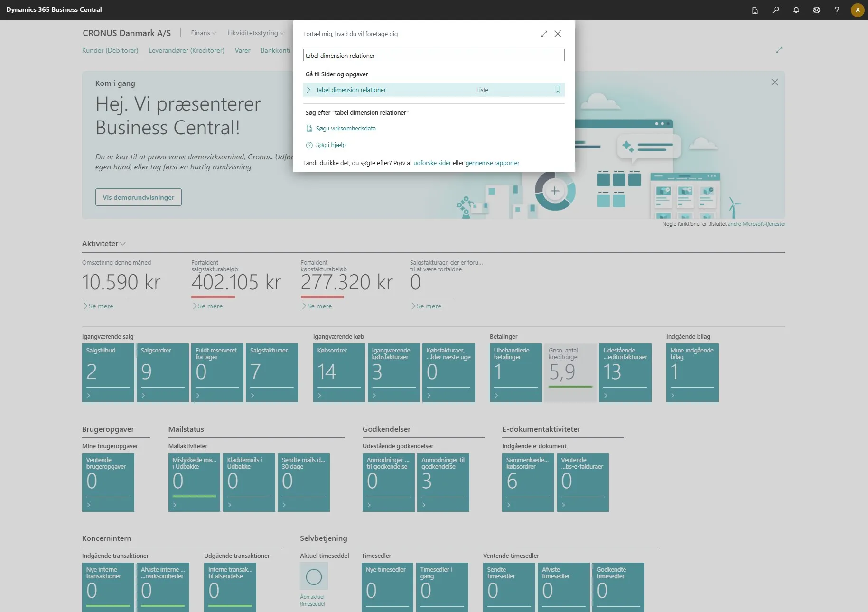Click the 'Dynamics 365 Business Central' title
The image size is (868, 612).
pyautogui.click(x=54, y=9)
